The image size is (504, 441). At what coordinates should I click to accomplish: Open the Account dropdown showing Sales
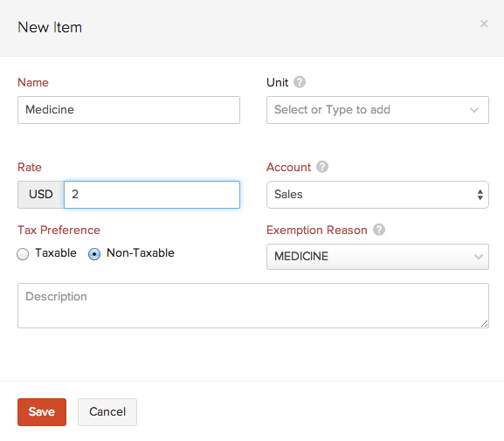click(x=377, y=195)
